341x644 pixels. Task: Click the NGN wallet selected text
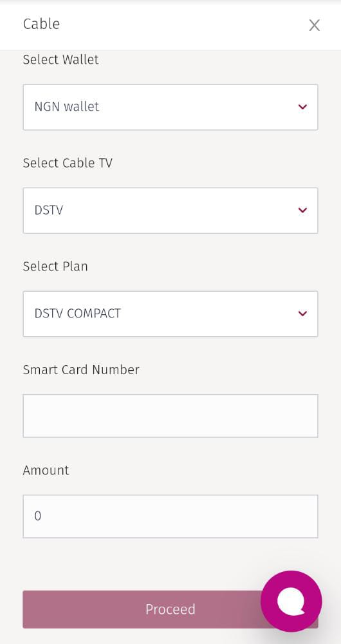click(x=67, y=107)
